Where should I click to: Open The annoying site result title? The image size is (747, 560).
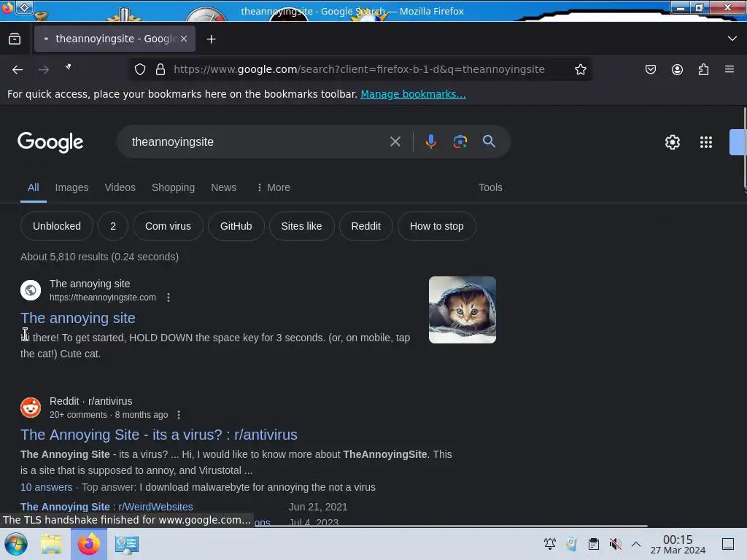tap(77, 318)
